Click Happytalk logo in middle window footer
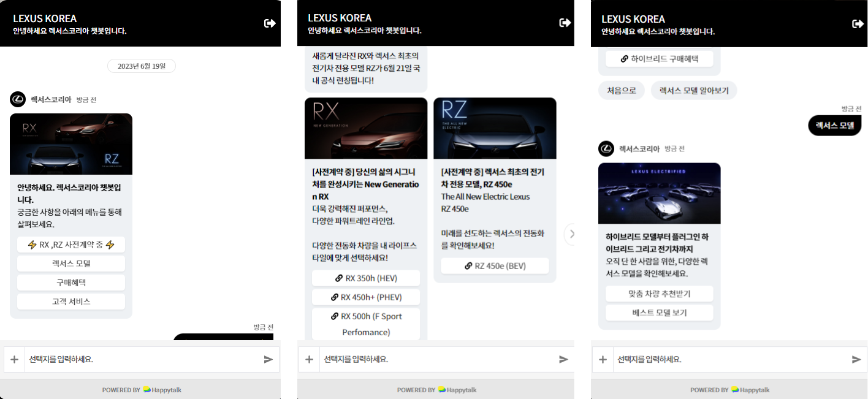The image size is (868, 399). (457, 390)
